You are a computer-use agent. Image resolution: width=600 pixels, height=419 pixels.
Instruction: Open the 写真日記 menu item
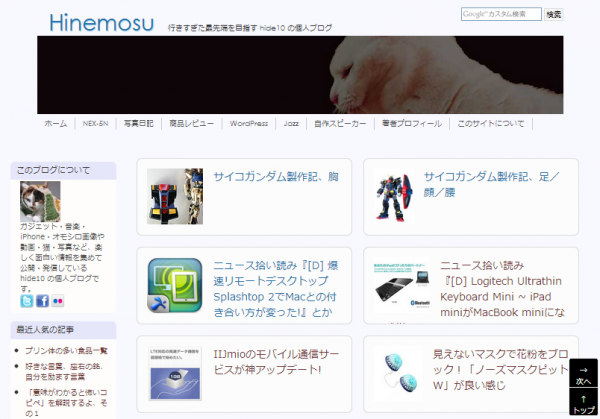click(139, 124)
